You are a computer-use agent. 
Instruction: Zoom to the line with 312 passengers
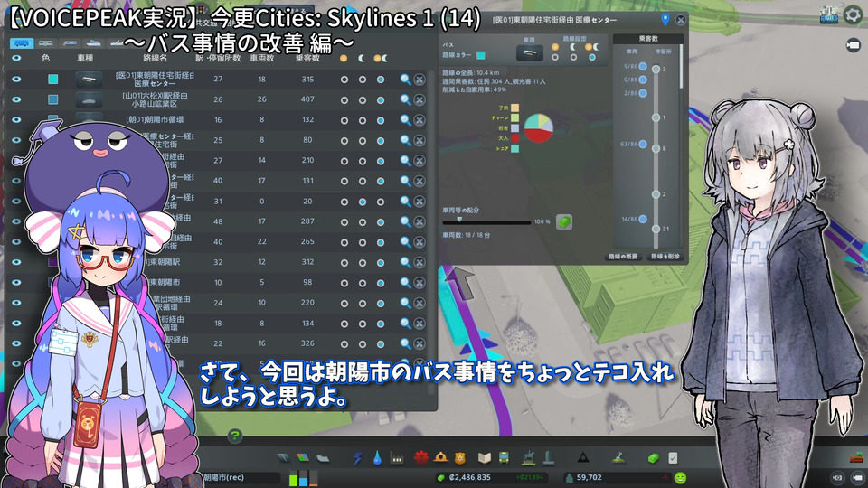[406, 262]
